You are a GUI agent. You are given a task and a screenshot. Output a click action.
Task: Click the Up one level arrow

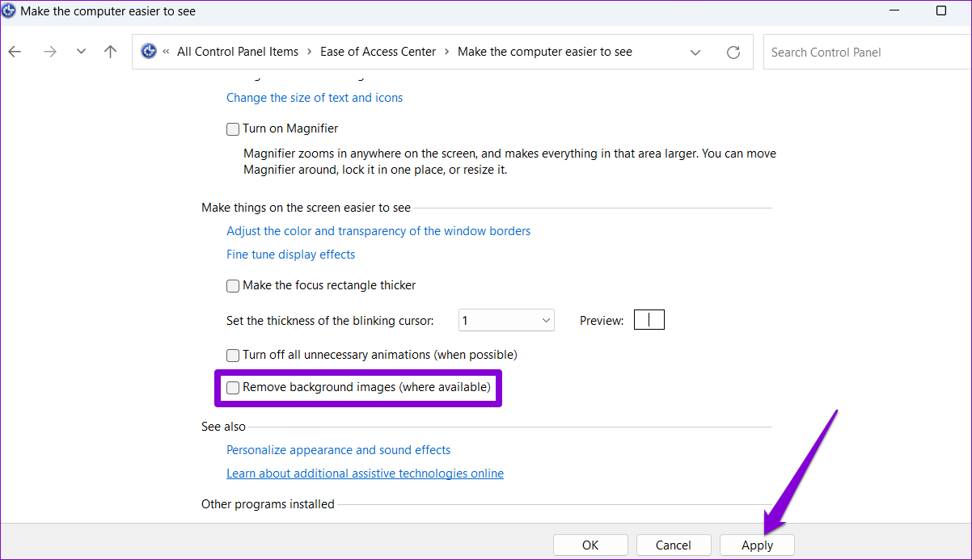coord(111,52)
